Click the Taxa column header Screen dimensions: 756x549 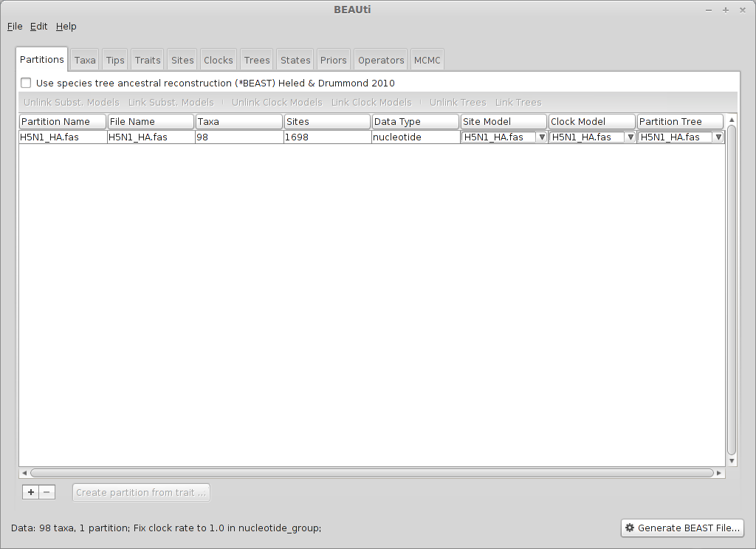coord(239,122)
